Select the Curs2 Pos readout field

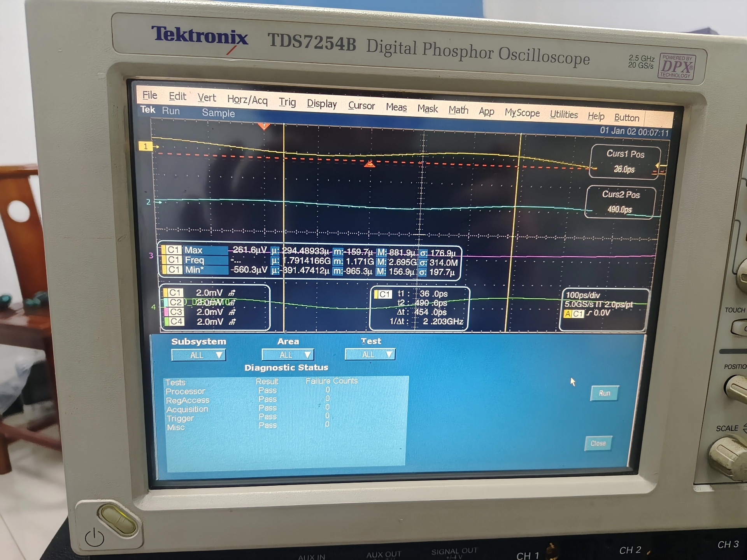620,202
